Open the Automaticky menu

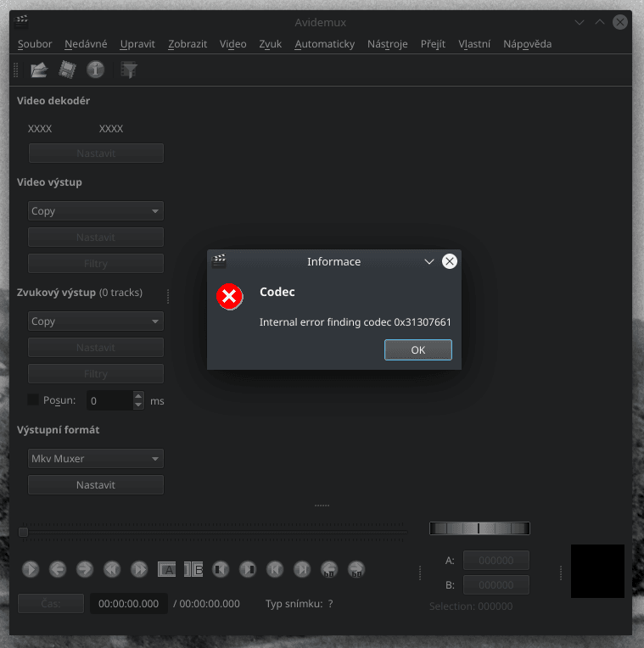coord(324,44)
